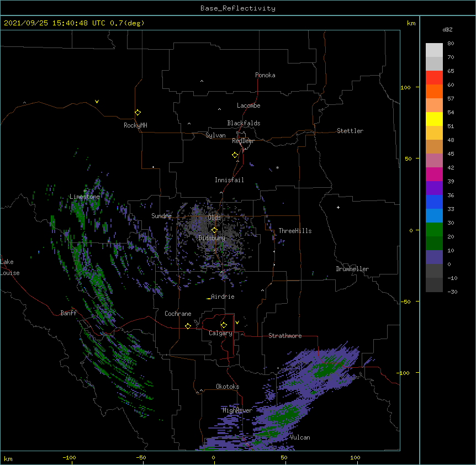This screenshot has height=465, width=476.
Task: Click the HighRiver label
Action: [237, 410]
